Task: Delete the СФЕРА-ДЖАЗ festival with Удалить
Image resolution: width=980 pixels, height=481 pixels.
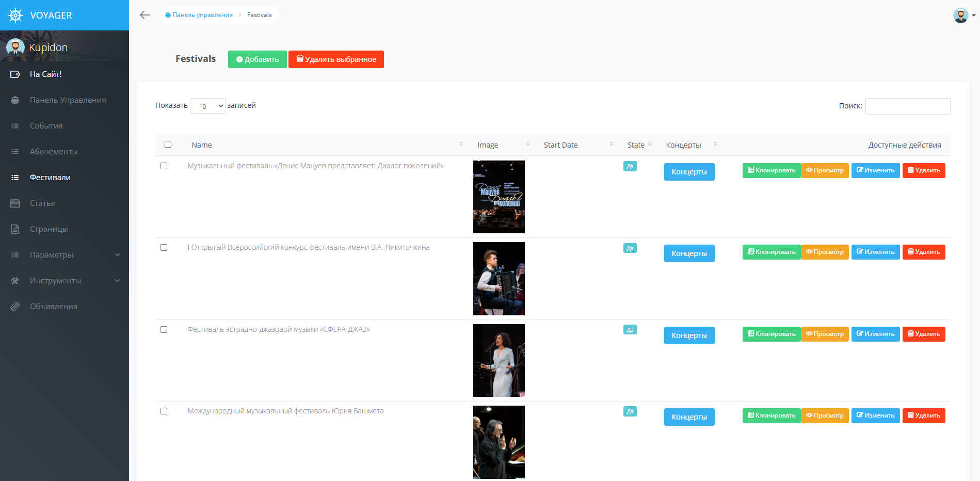Action: 924,334
